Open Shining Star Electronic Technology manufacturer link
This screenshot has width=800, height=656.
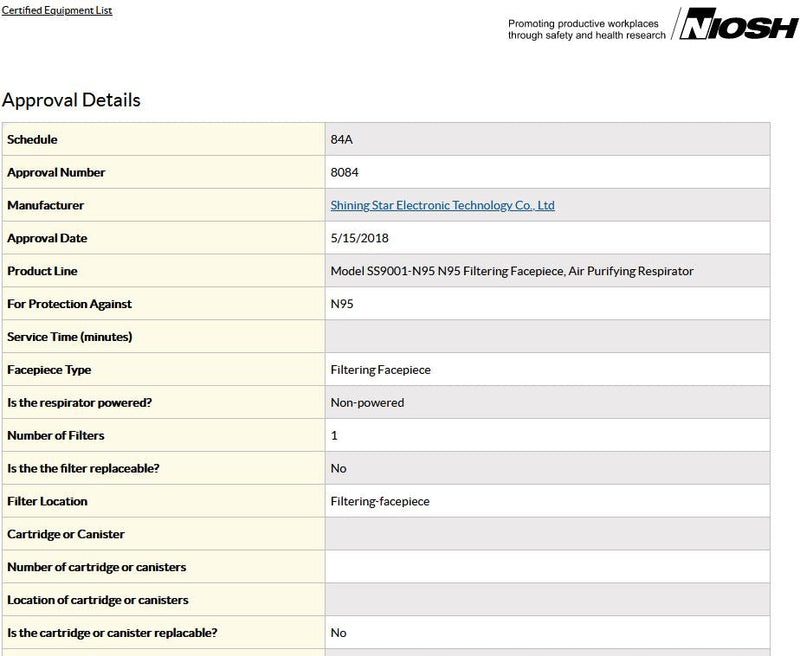point(442,205)
